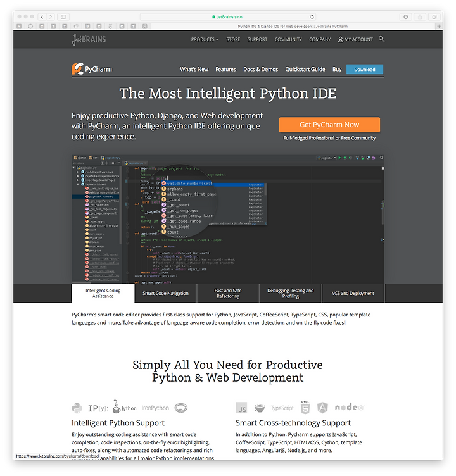
Task: Expand the EmptyPage(InvalidPage) tree node
Action: pos(78,180)
